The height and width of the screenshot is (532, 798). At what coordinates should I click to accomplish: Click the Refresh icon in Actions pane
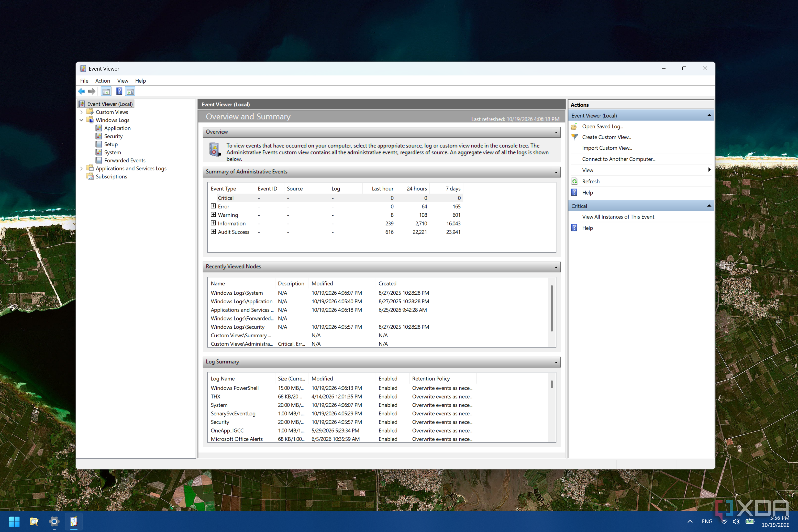[x=574, y=182]
